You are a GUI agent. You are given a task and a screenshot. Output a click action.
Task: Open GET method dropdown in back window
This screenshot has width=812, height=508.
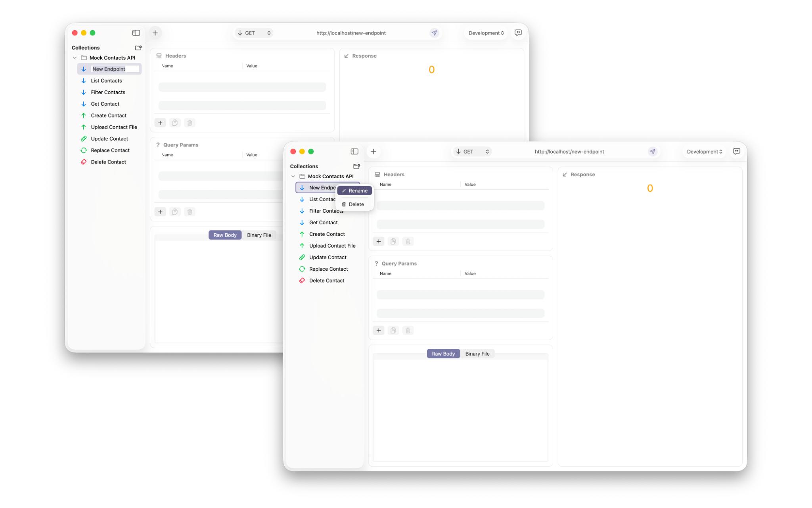(254, 33)
